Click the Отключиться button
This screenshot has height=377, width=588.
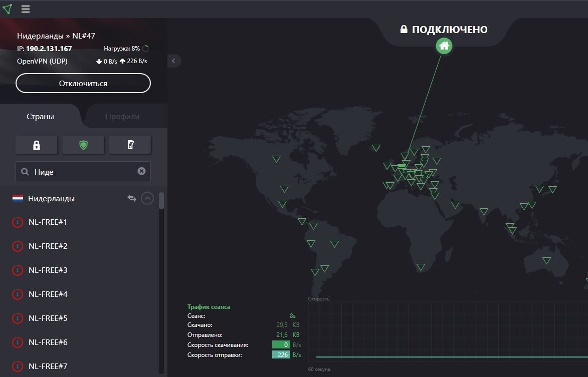click(83, 83)
